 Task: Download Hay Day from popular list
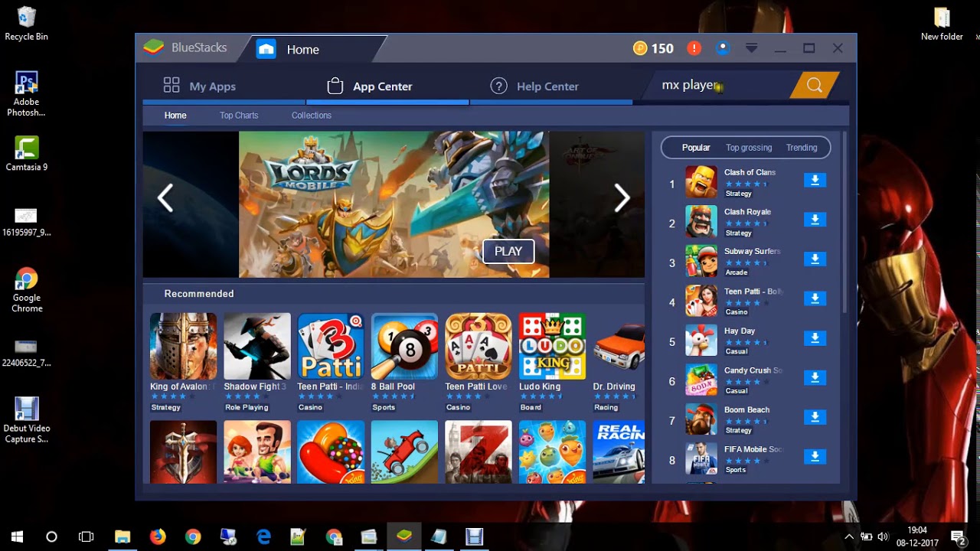click(815, 338)
